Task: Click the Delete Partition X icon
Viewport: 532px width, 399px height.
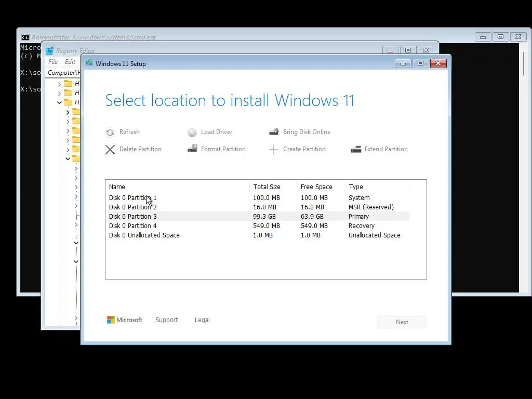Action: [110, 149]
